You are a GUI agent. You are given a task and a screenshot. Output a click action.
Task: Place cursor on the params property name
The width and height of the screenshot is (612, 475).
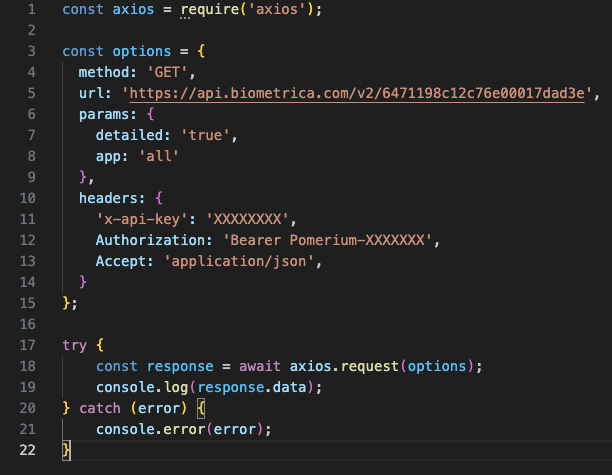point(104,115)
